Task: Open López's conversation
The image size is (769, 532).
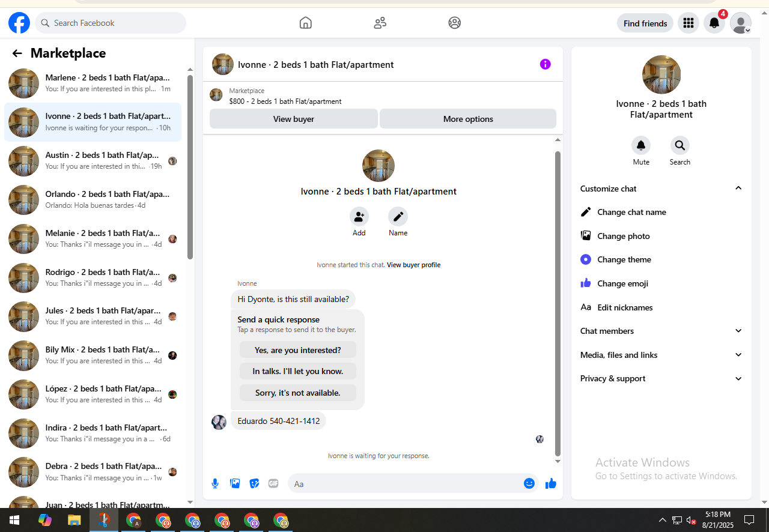Action: [93, 394]
